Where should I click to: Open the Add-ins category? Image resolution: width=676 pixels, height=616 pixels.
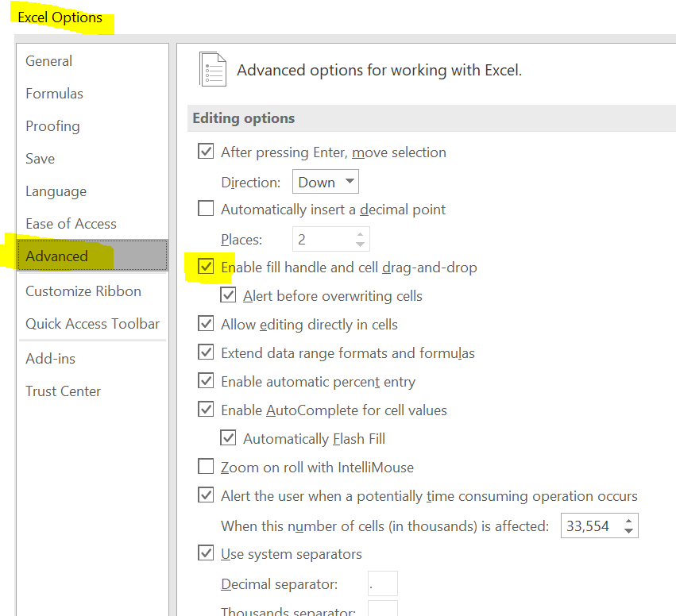50,358
